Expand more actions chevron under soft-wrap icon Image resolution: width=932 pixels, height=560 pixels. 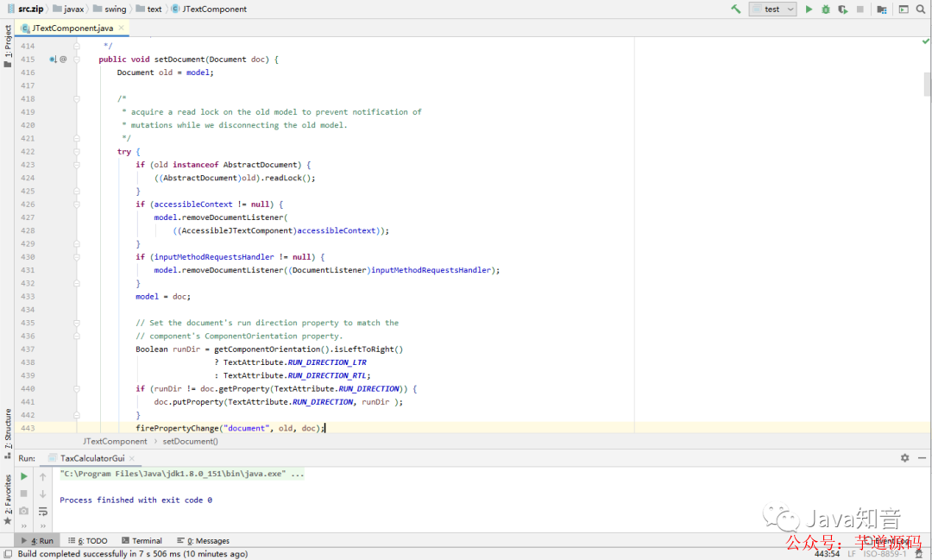click(43, 525)
